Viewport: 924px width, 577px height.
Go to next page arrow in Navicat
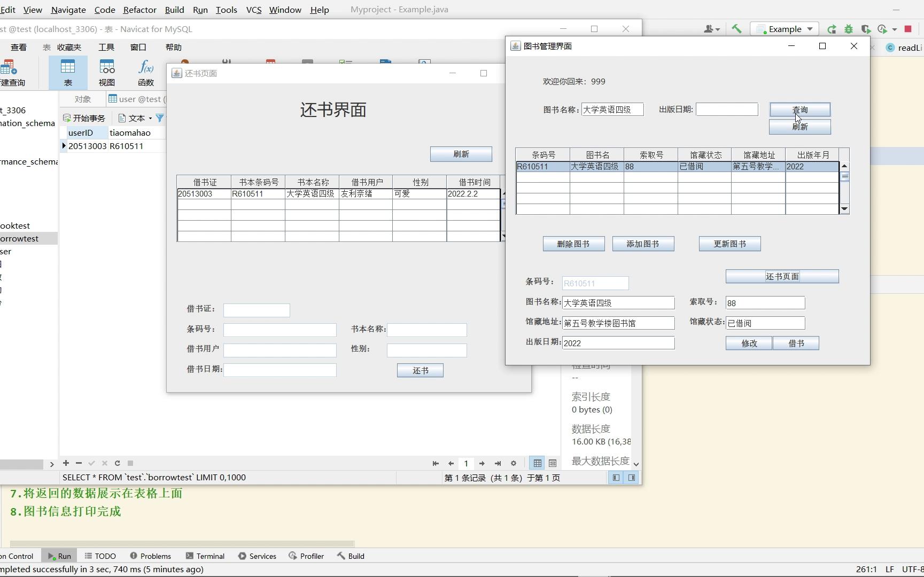482,464
